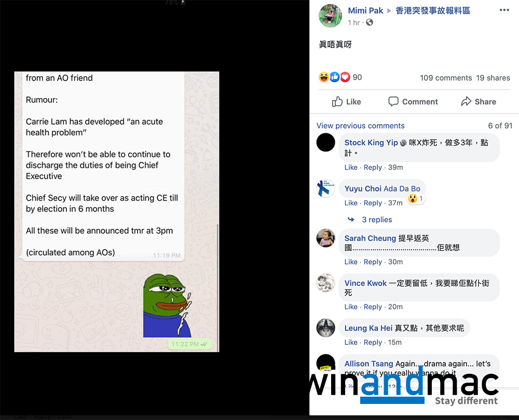The image size is (519, 420).
Task: Click the Like thumbs-up icon on the post
Action: pyautogui.click(x=337, y=102)
